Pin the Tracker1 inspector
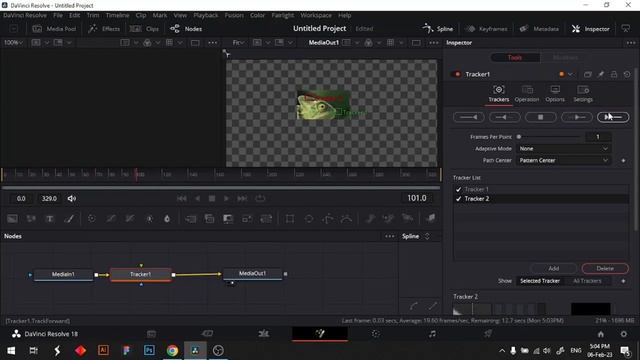Screen dimensions: 640x360 (x=600, y=74)
